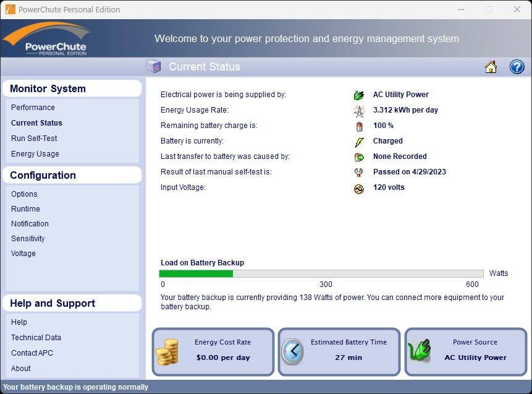The height and width of the screenshot is (394, 532).
Task: Open the Run Self-Test page
Action: 34,138
